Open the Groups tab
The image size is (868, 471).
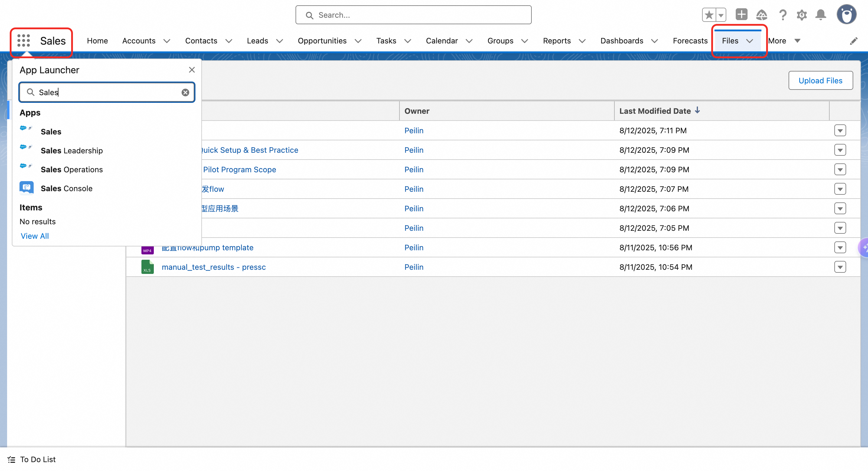500,41
